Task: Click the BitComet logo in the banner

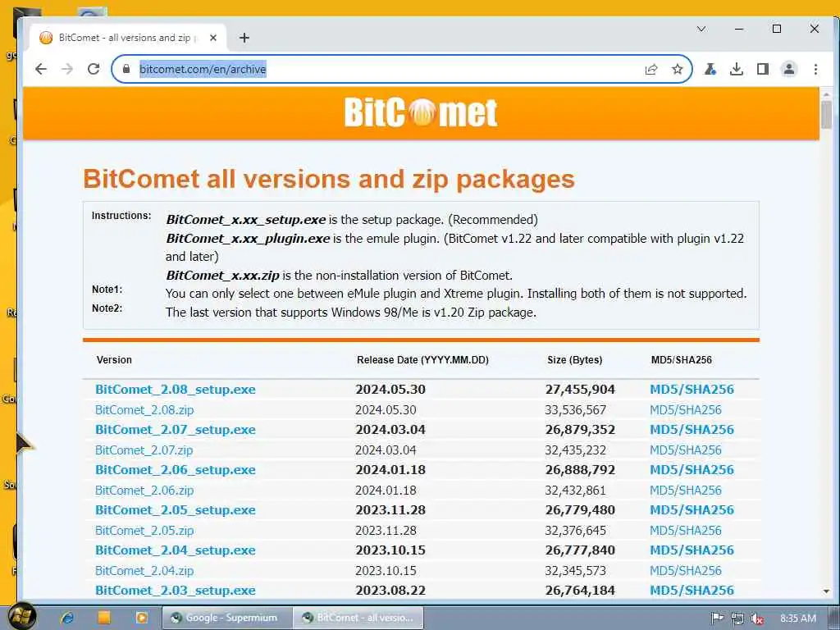Action: click(421, 112)
